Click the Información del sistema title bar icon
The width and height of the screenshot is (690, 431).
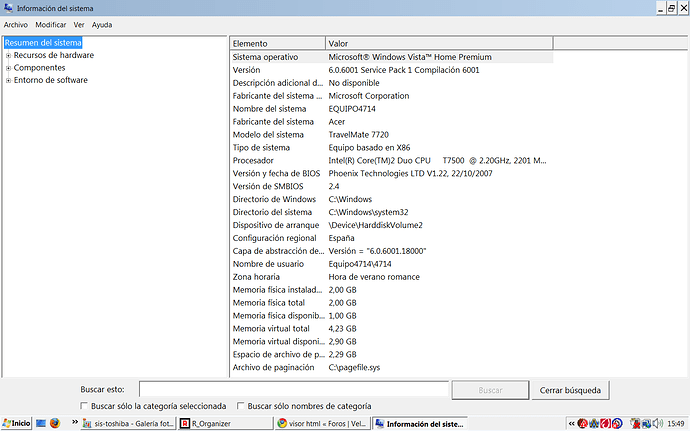[8, 8]
